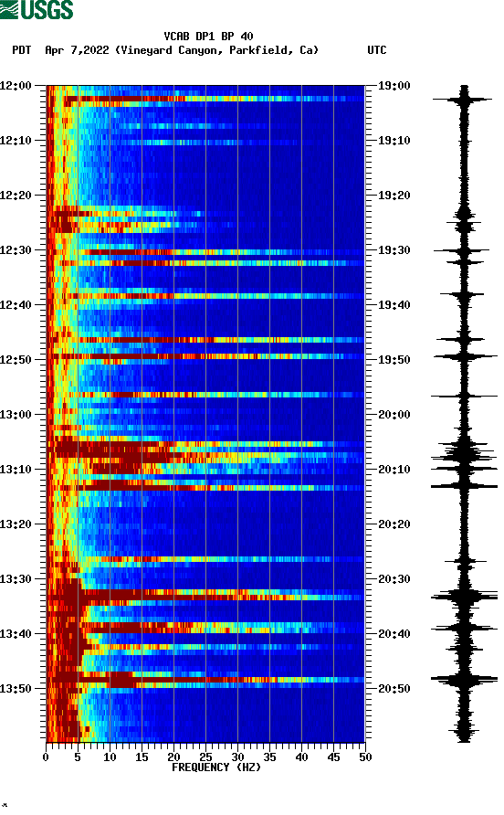Click the 19:50 UTC time label

[394, 360]
